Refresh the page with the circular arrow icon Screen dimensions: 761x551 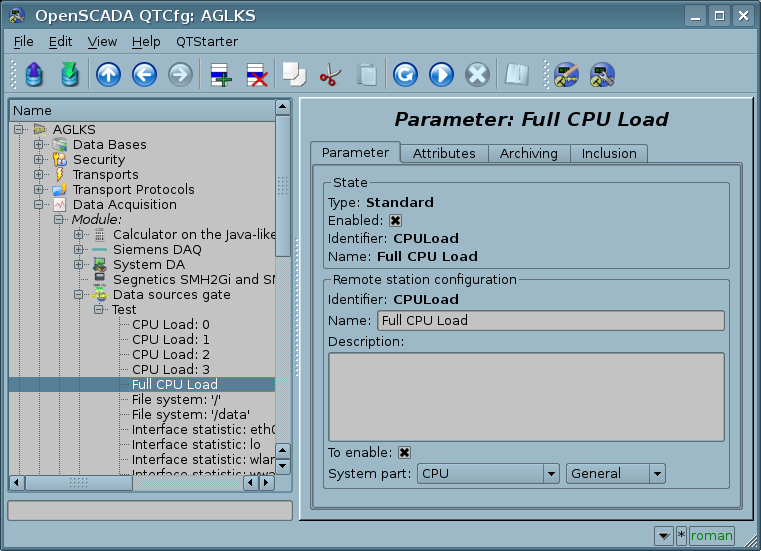click(405, 75)
